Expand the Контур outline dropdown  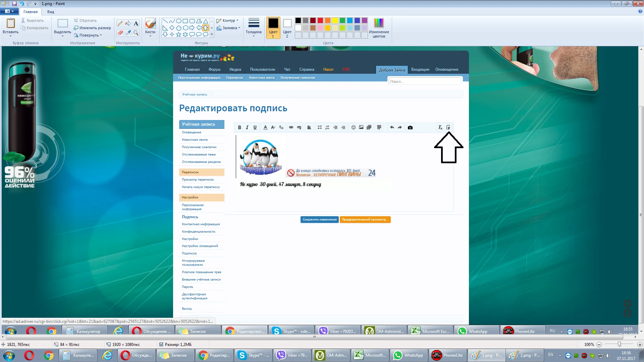pyautogui.click(x=228, y=20)
